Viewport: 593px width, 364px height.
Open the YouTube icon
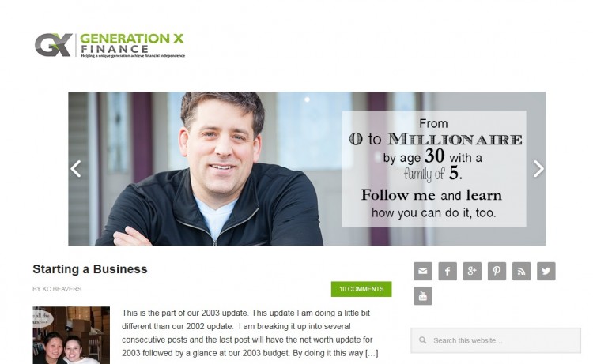click(x=423, y=295)
